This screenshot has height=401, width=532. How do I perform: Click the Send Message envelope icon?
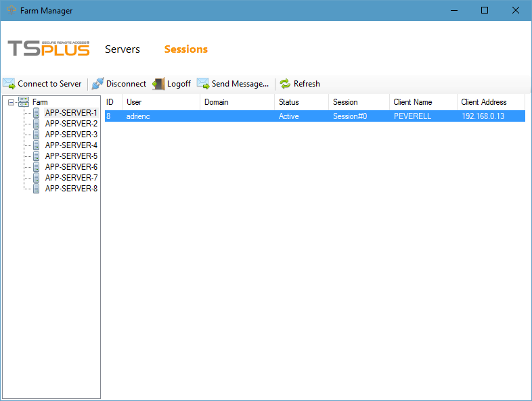click(x=203, y=84)
